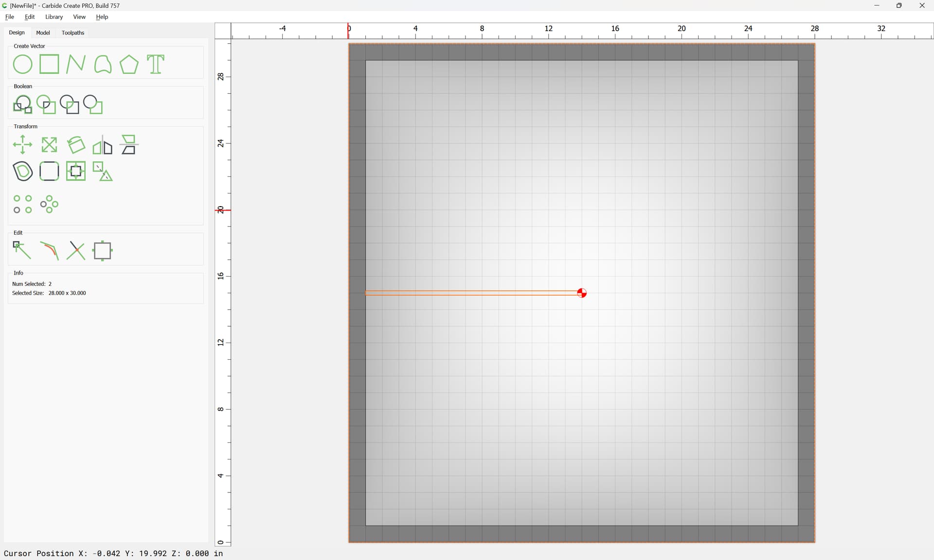
Task: Open the Offset Vectors tool
Action: (x=22, y=171)
